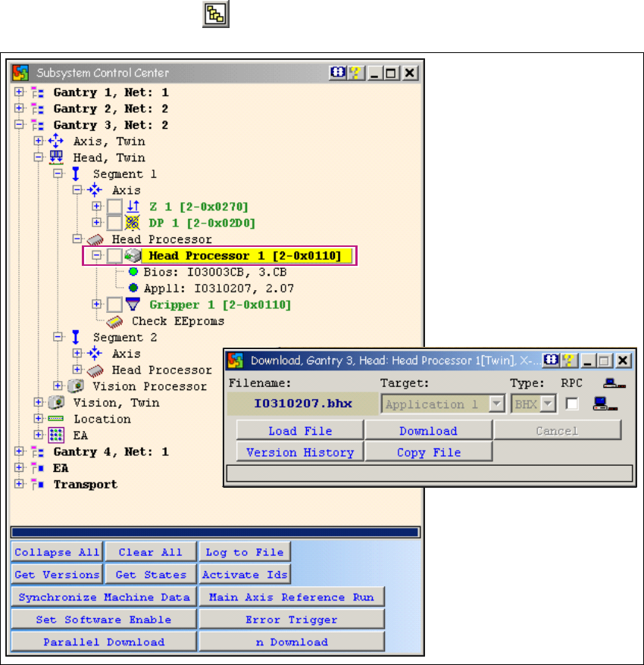Image resolution: width=644 pixels, height=665 pixels.
Task: Click the Get Versions button
Action: tap(57, 574)
